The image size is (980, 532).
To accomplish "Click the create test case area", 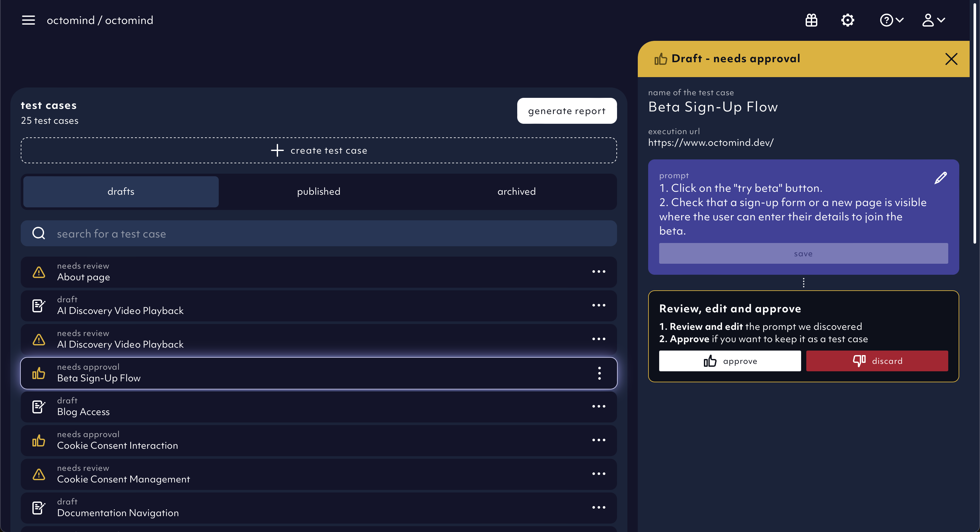I will pyautogui.click(x=319, y=150).
